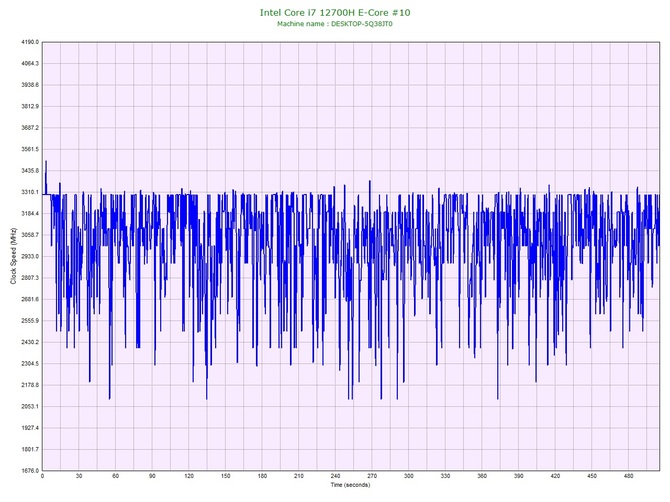The image size is (670, 502).
Task: Click the 4064.3 y-axis value
Action: pyautogui.click(x=30, y=64)
